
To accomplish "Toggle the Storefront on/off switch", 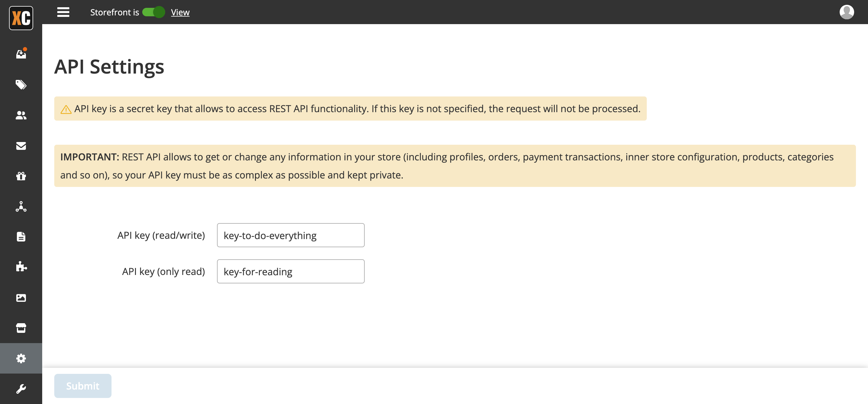I will 153,12.
